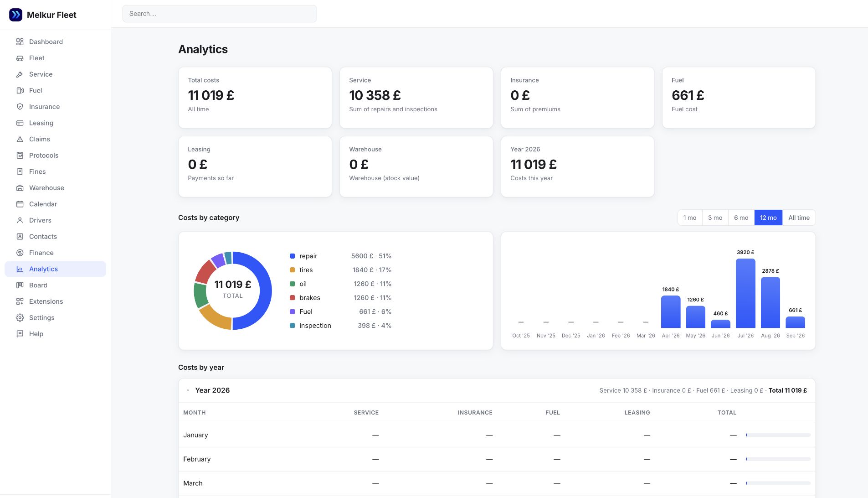This screenshot has width=868, height=498.
Task: Click the Warehouse stock value card
Action: [x=416, y=166]
